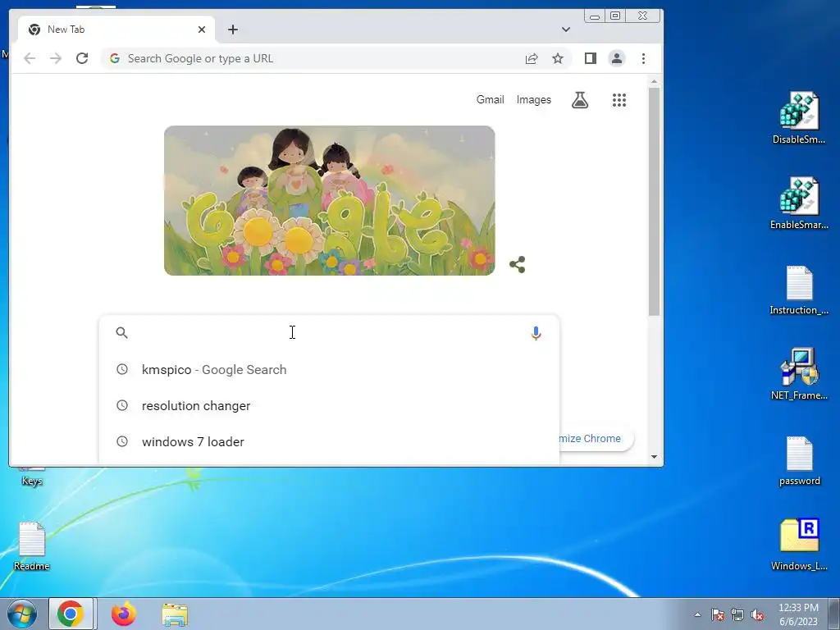Click the page scrollbar up arrow
Viewport: 840px width, 630px height.
point(654,81)
